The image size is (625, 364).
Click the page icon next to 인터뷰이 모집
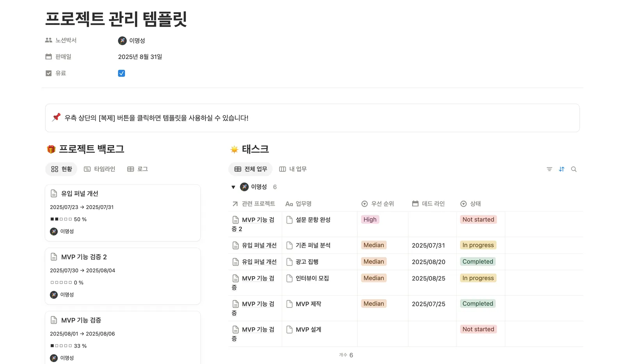point(289,278)
